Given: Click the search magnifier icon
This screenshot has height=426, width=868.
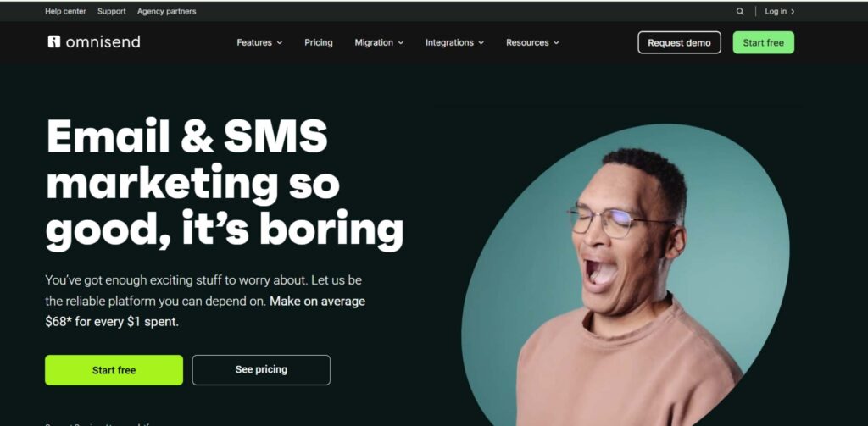Looking at the screenshot, I should [740, 11].
